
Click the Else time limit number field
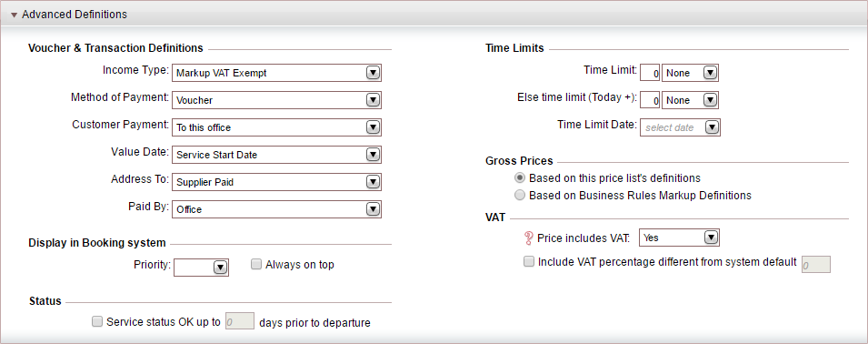tap(650, 100)
